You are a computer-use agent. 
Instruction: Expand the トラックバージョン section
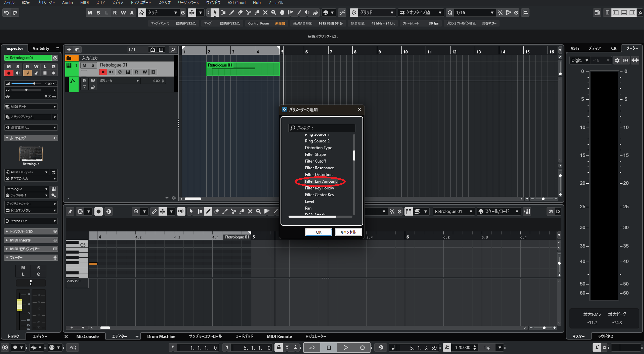[x=31, y=231]
